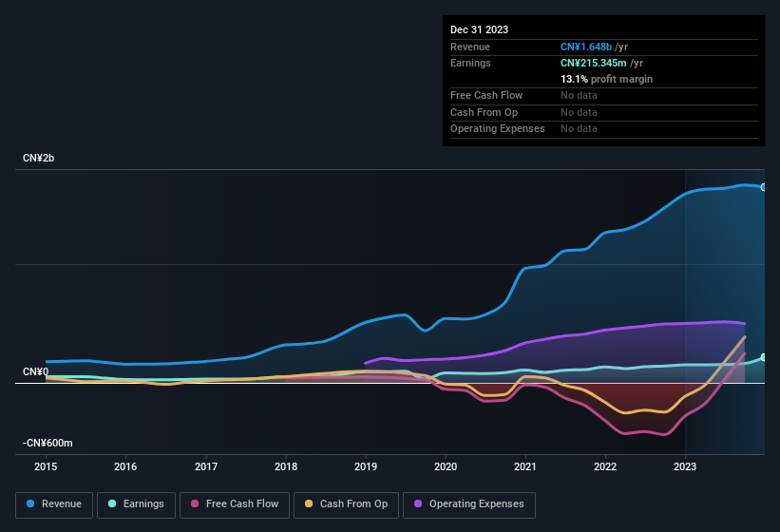This screenshot has height=532, width=780.
Task: Click the 13.1% profit margin text
Action: [x=606, y=79]
